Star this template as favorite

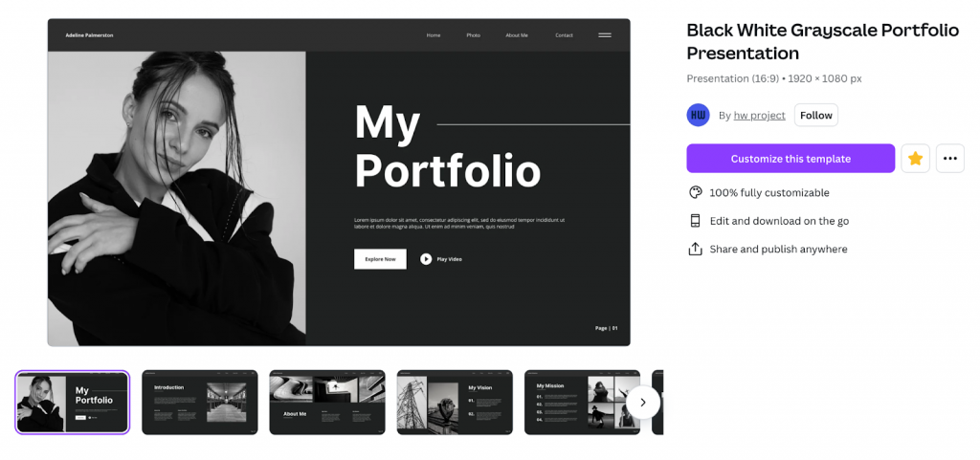915,159
